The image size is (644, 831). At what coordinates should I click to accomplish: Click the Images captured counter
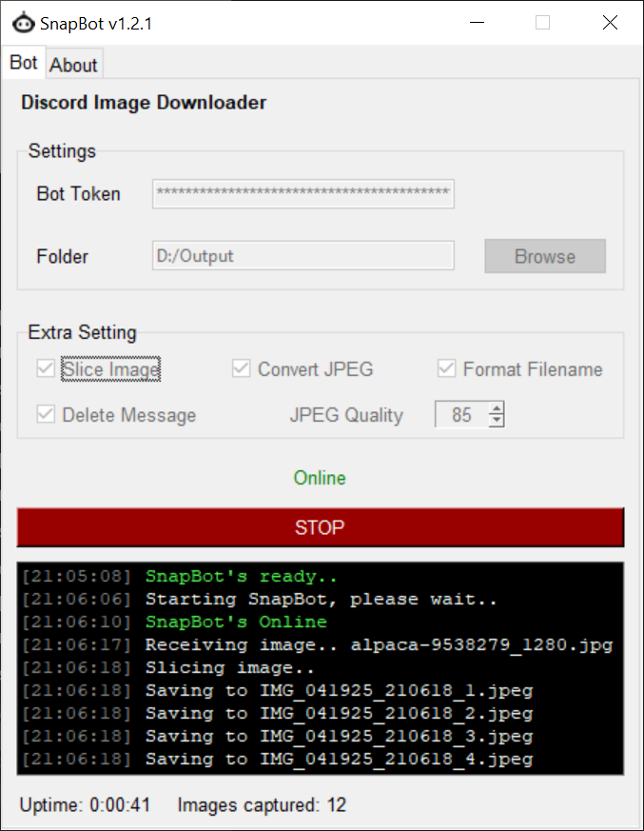tap(262, 805)
